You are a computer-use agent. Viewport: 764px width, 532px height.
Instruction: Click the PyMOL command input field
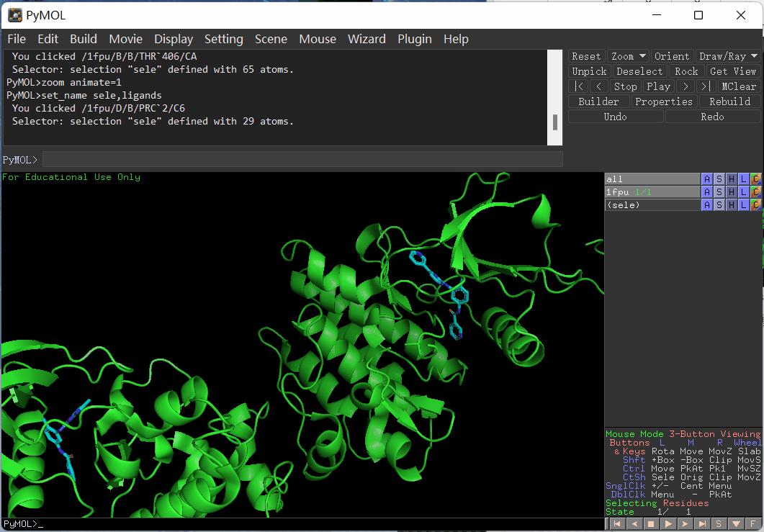pyautogui.click(x=302, y=159)
